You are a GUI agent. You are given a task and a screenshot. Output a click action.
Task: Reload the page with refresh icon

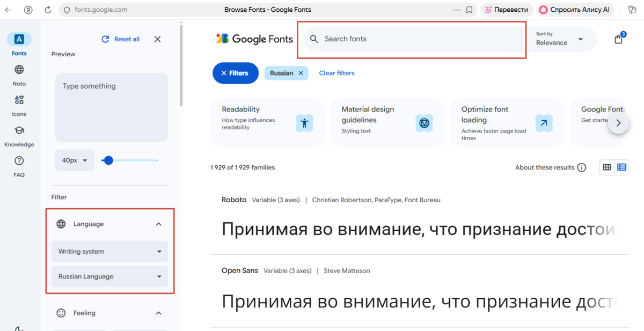[x=48, y=10]
